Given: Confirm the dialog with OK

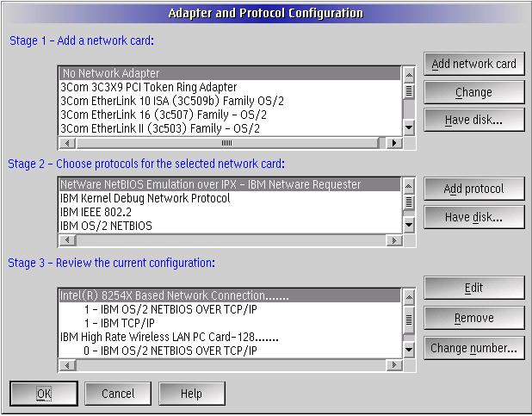Looking at the screenshot, I should [44, 394].
